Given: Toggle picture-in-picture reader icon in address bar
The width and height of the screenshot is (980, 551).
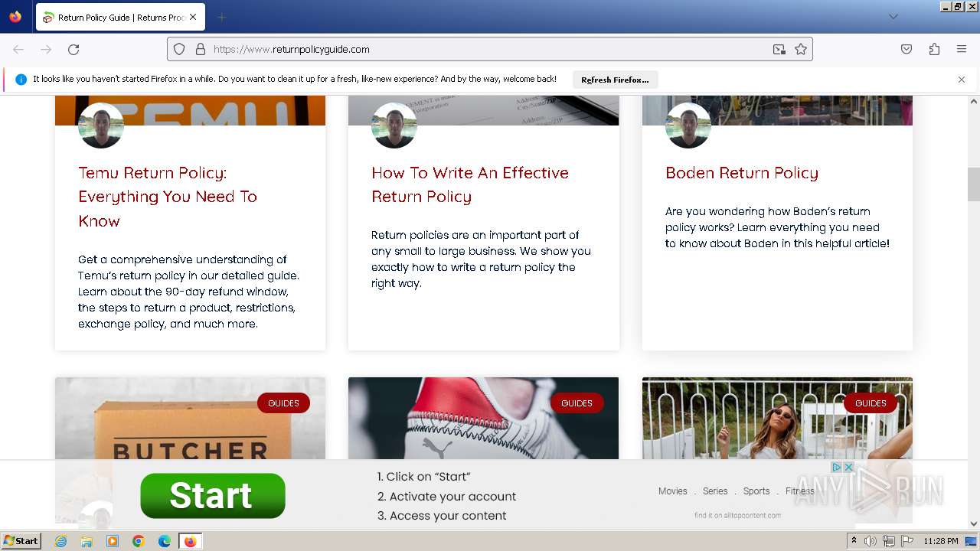Looking at the screenshot, I should point(779,49).
